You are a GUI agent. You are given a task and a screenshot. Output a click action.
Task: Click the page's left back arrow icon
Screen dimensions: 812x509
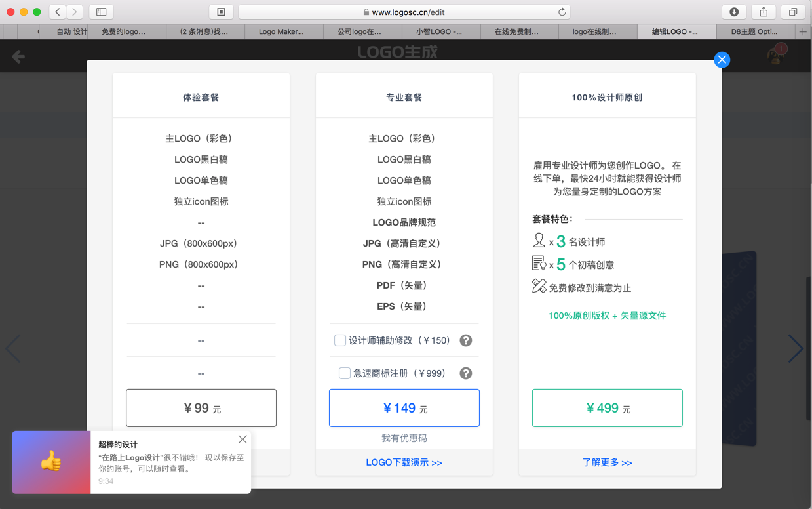pyautogui.click(x=18, y=56)
